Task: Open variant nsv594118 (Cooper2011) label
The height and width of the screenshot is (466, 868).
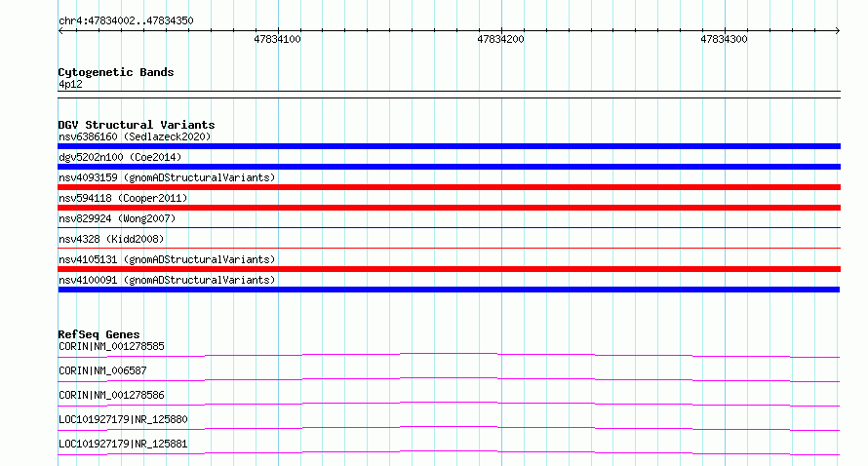Action: pos(123,198)
